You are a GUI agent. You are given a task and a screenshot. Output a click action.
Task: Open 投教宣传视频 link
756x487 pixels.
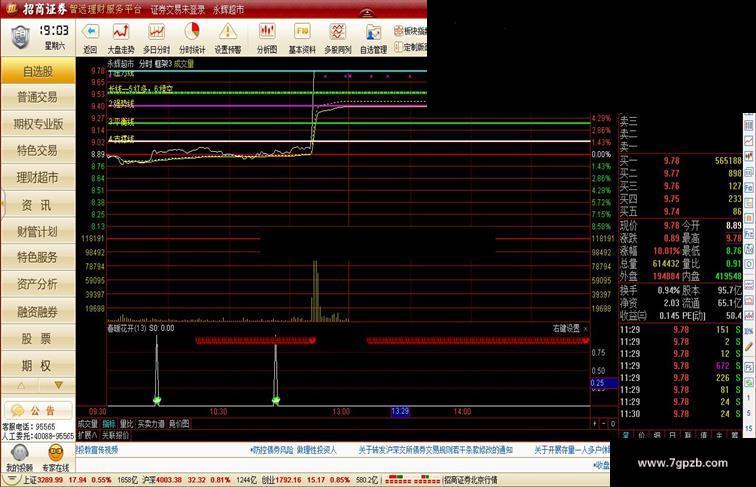pyautogui.click(x=97, y=450)
